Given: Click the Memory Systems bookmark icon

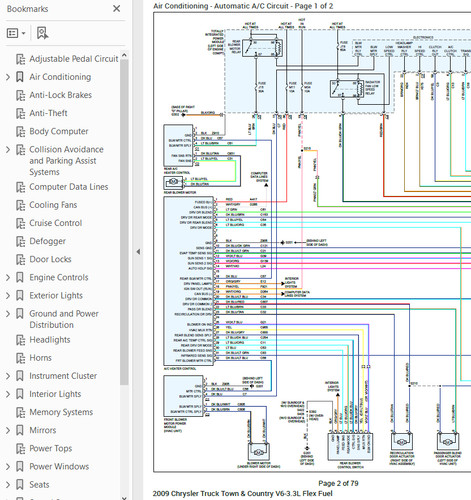Looking at the screenshot, I should [21, 413].
